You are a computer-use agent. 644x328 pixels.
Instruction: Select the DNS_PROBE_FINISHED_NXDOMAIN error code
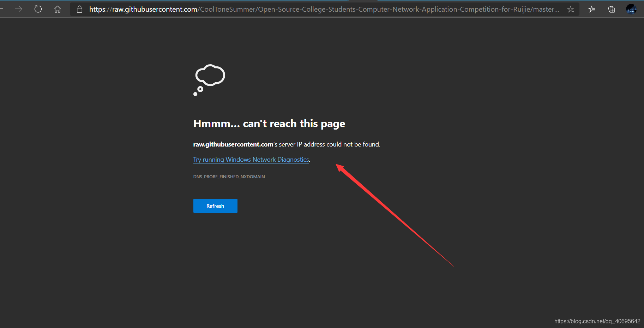229,177
